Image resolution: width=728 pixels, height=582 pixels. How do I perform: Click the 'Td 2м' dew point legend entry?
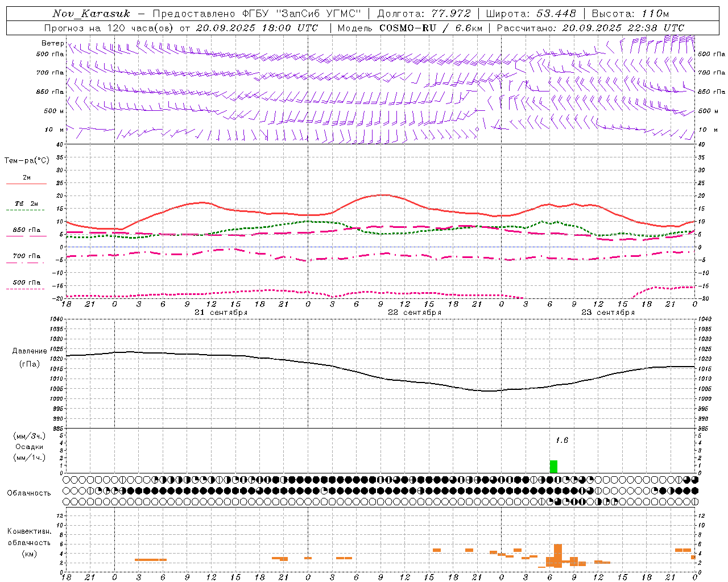27,203
